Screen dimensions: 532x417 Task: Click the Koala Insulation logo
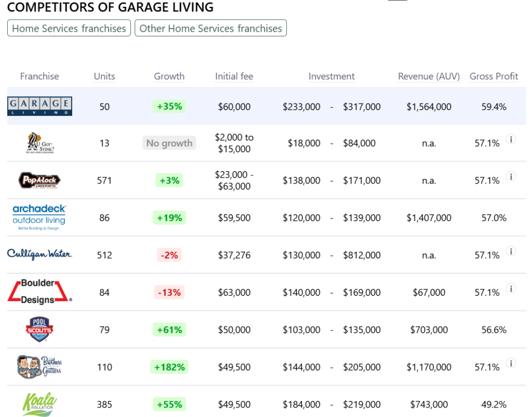tap(39, 404)
